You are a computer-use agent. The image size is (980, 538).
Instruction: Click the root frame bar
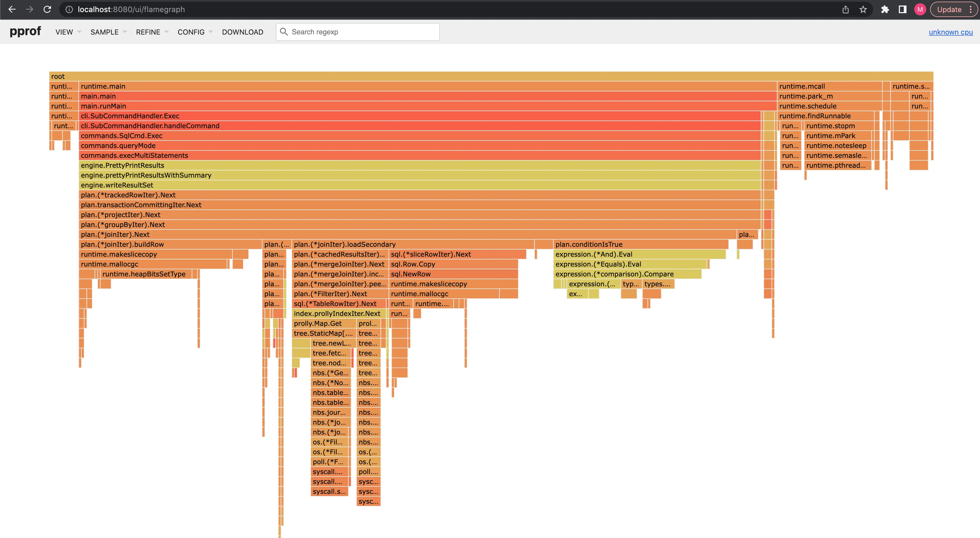[491, 77]
